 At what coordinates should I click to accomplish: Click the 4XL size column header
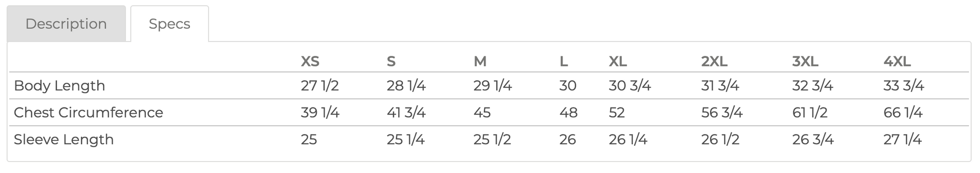[x=897, y=61]
